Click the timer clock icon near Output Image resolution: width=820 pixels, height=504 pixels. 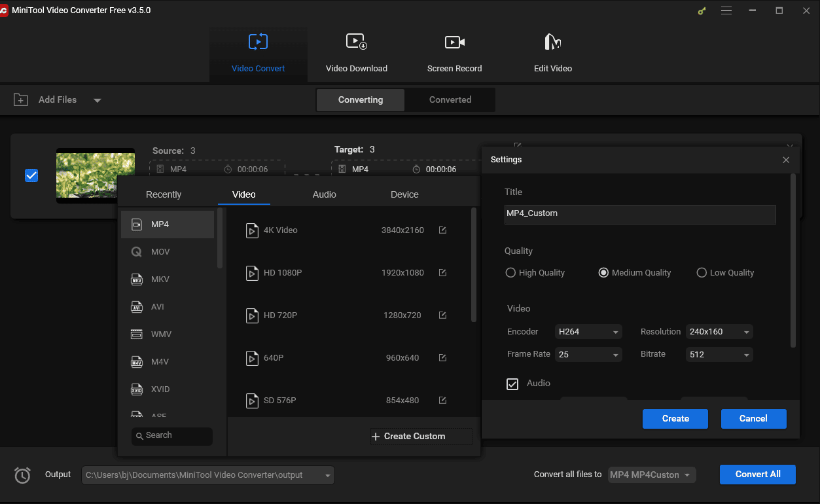(x=22, y=475)
